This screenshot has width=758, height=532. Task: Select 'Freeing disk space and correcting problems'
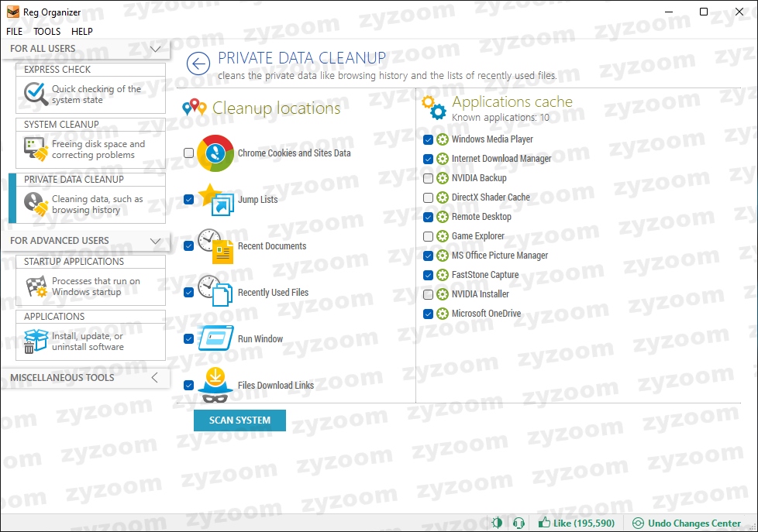[98, 149]
